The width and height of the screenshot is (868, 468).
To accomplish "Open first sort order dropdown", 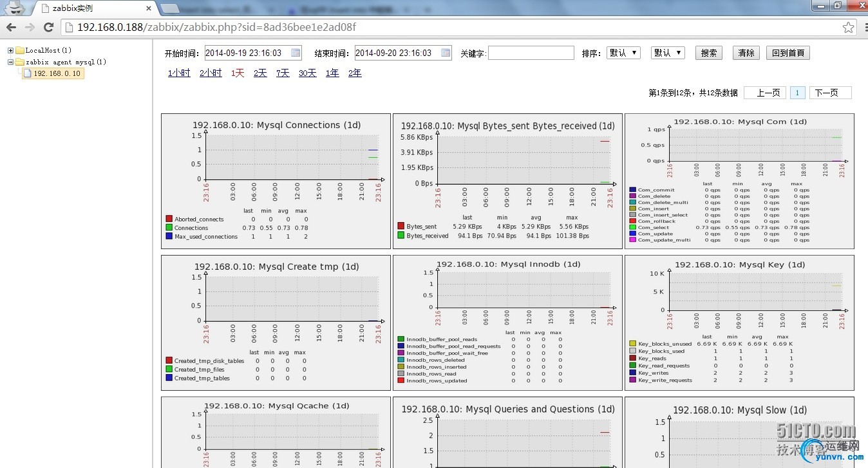I will (623, 53).
